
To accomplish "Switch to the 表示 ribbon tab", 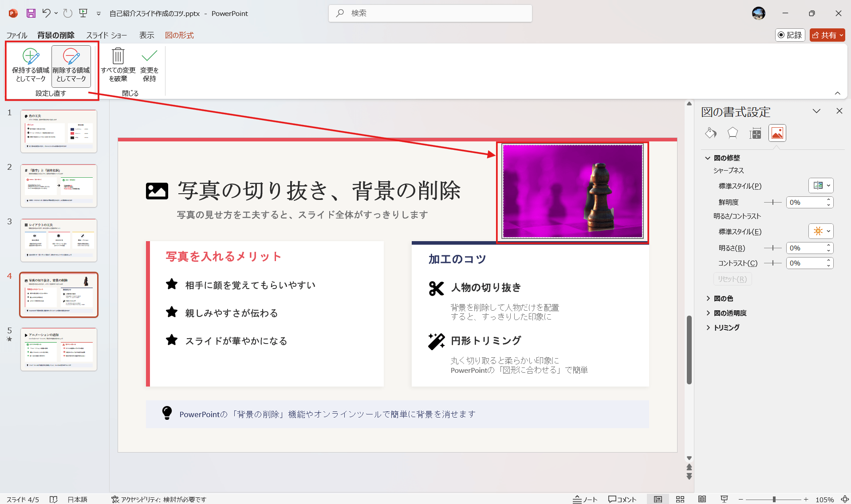I will pos(146,35).
